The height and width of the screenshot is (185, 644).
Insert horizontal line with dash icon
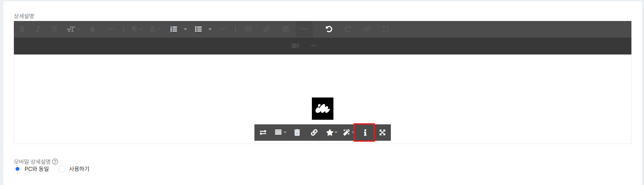click(x=313, y=46)
